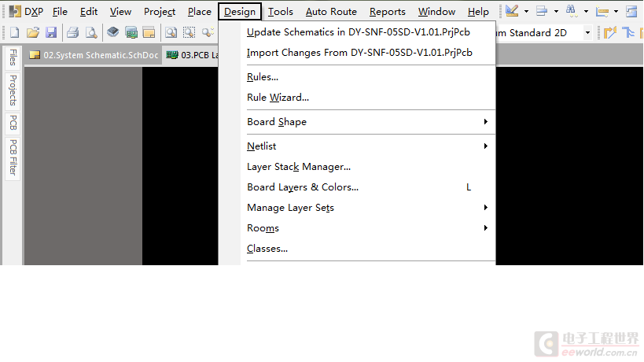Expand the Manage Layer Sets submenu

click(x=367, y=208)
